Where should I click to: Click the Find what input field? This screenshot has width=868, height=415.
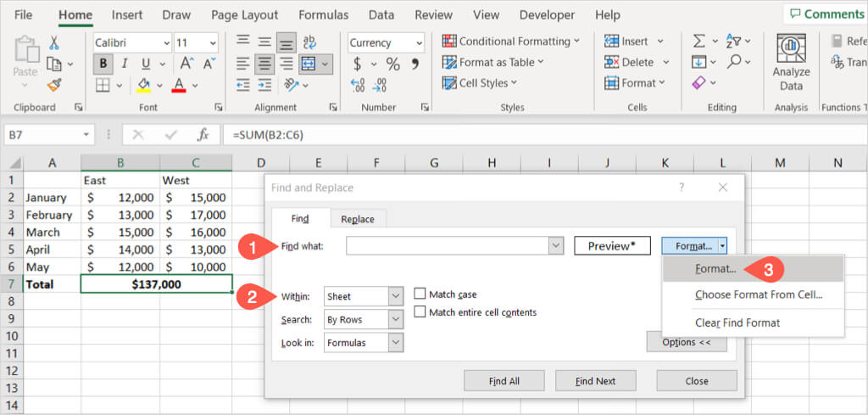(448, 246)
